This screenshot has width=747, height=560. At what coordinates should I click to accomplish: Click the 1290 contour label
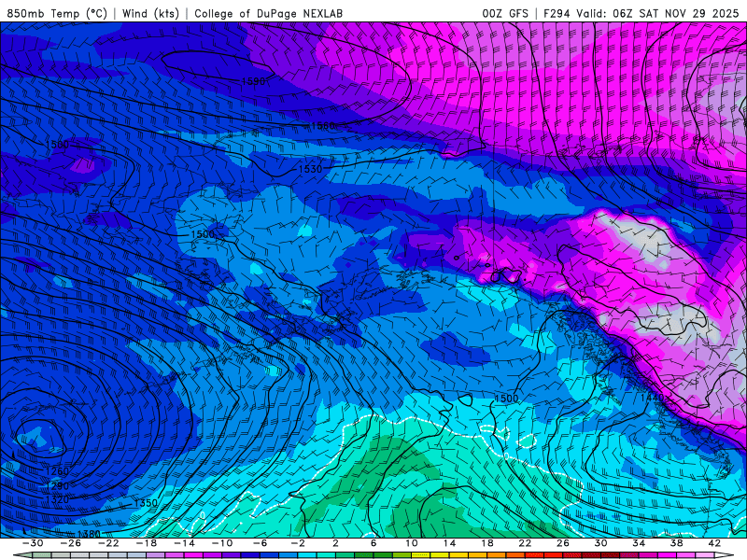click(x=57, y=486)
